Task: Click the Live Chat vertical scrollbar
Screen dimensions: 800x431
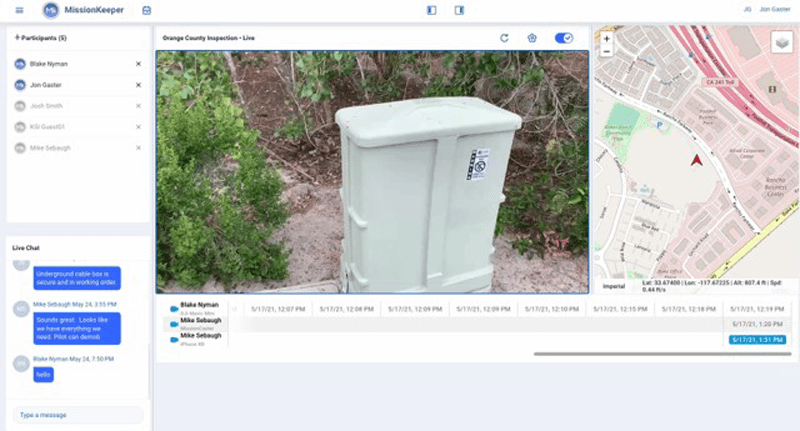Action: (148, 370)
